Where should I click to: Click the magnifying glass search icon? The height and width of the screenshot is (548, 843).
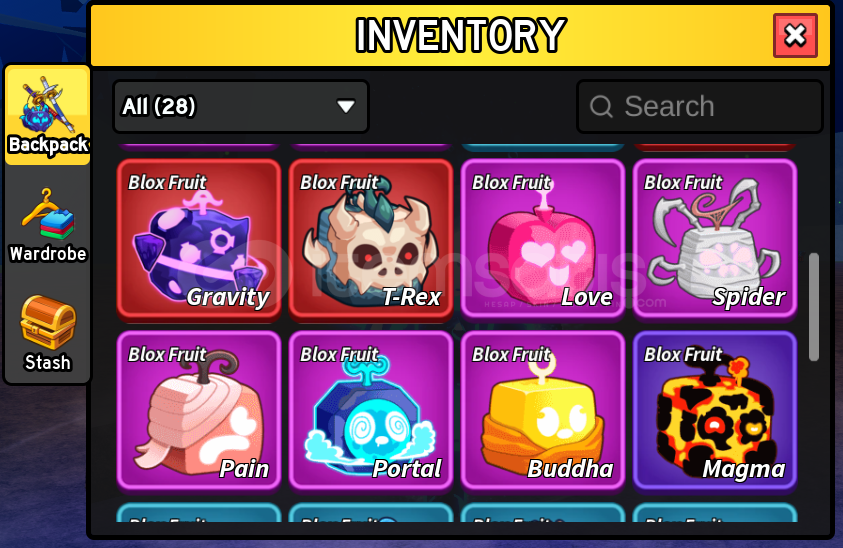coord(601,106)
